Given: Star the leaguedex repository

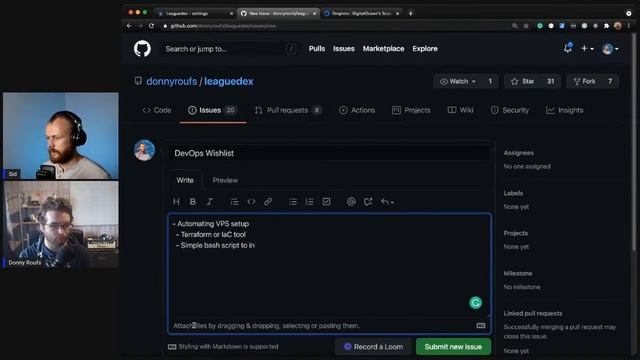Looking at the screenshot, I should click(522, 82).
